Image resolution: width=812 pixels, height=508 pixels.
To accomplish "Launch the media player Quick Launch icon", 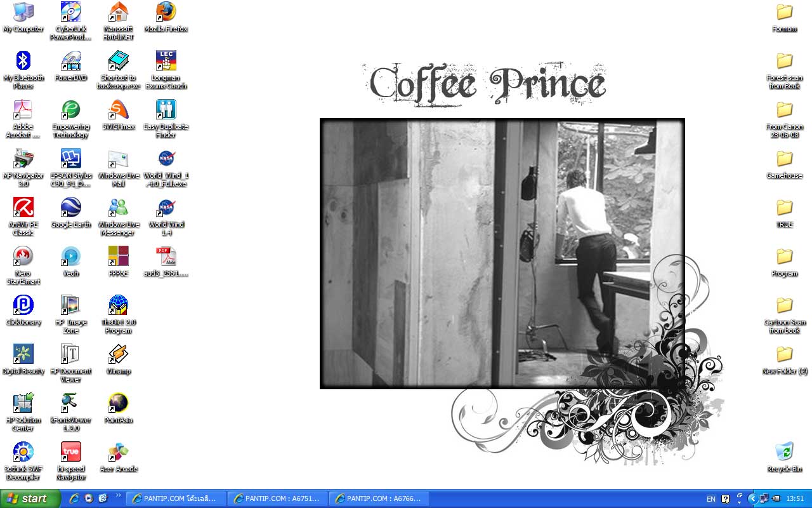I will [89, 498].
